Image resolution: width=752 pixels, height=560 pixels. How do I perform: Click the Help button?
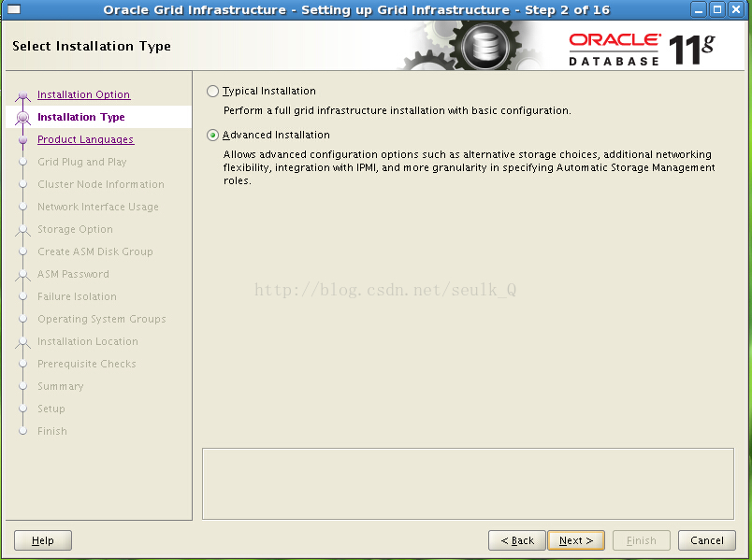pyautogui.click(x=43, y=540)
